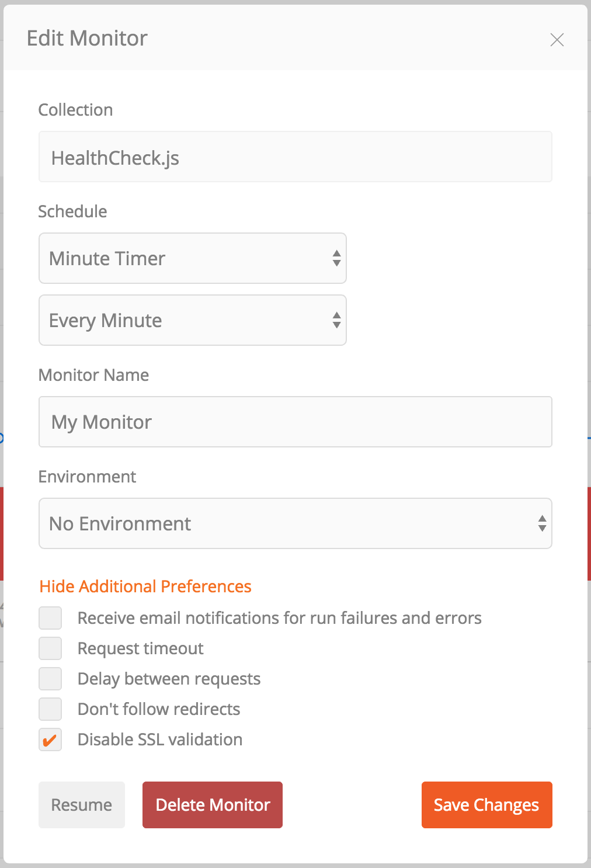This screenshot has width=591, height=868.
Task: Enable Delay between requests
Action: 50,679
